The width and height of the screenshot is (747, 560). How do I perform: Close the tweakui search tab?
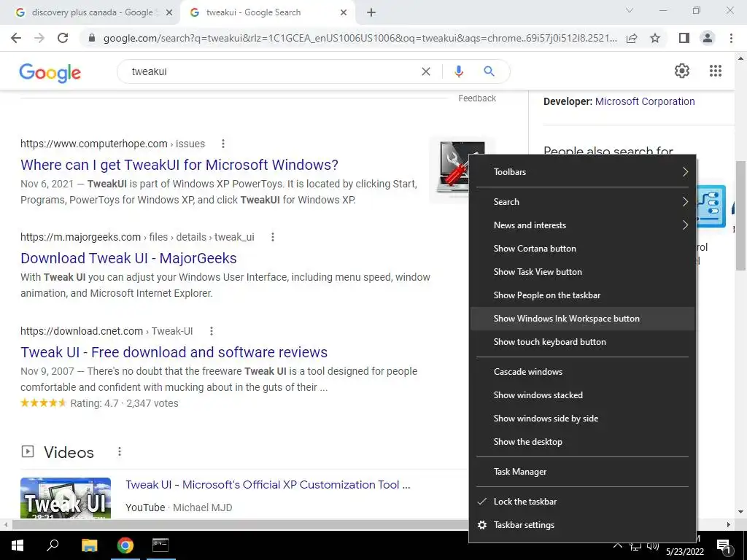coord(344,13)
